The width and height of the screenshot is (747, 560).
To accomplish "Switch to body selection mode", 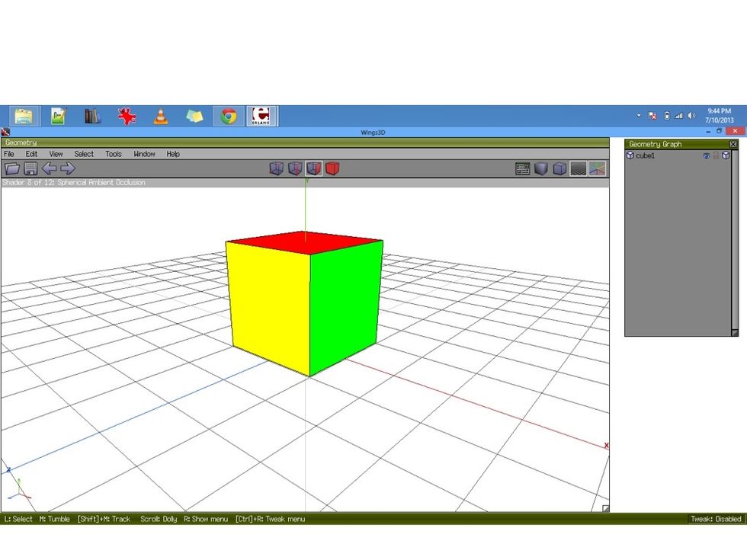I will coord(332,168).
